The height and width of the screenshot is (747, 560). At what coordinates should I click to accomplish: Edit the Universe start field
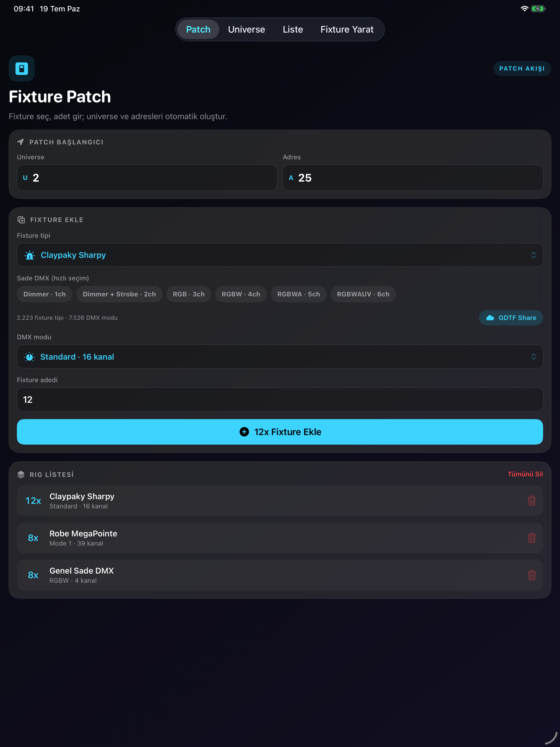147,178
